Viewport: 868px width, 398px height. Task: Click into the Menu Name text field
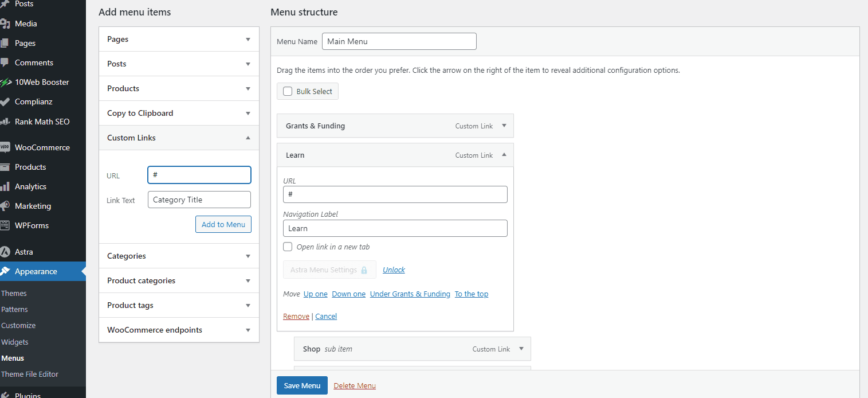tap(399, 41)
